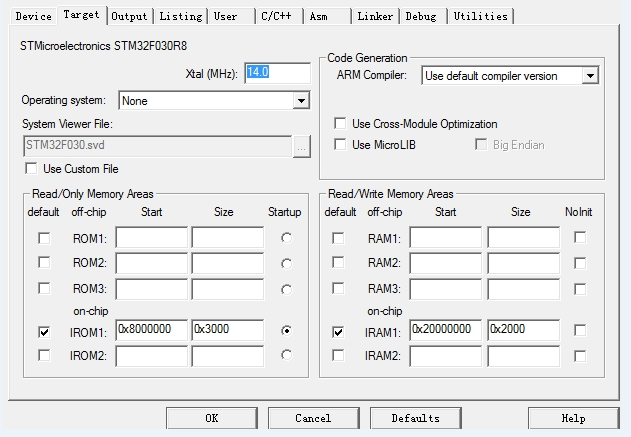Edit IRAM1 Size value 0x2000
631x437 pixels.
pos(524,330)
